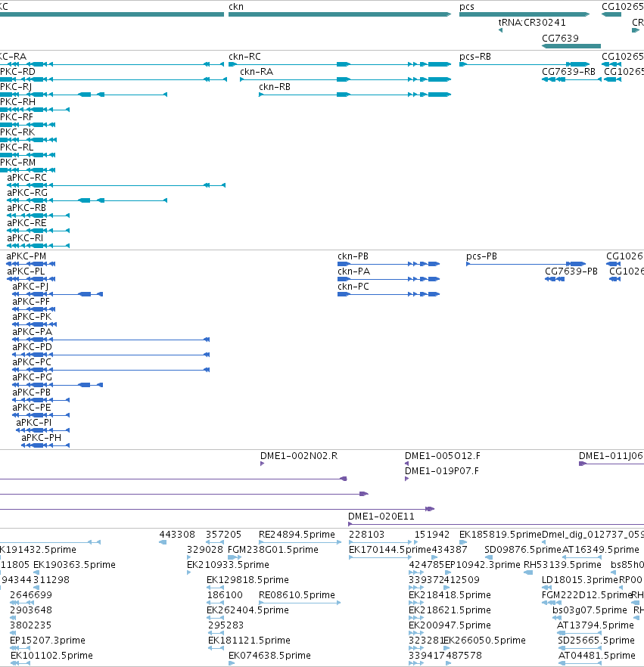This screenshot has width=644, height=667.
Task: Click the aPKC-PJ protein label
Action: click(x=30, y=287)
